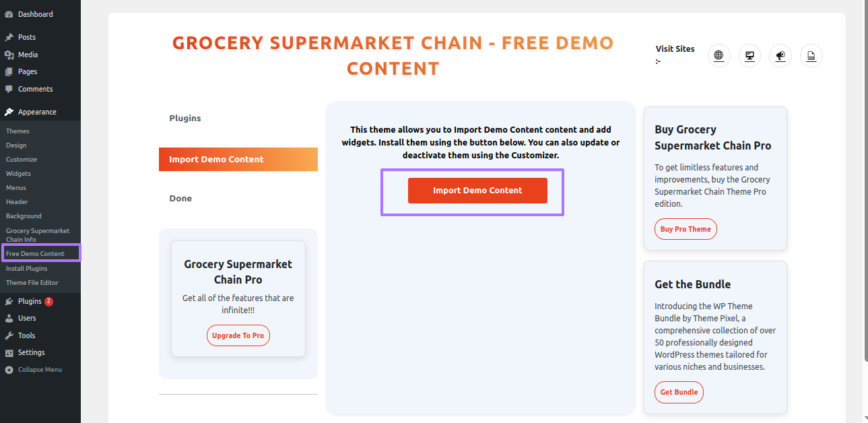Click the Posts pushpin icon

click(9, 37)
